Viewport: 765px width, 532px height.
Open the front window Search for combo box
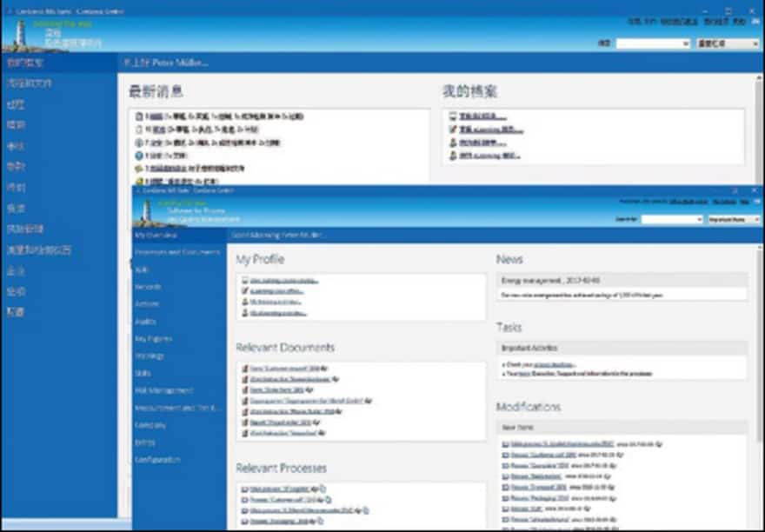coord(672,220)
